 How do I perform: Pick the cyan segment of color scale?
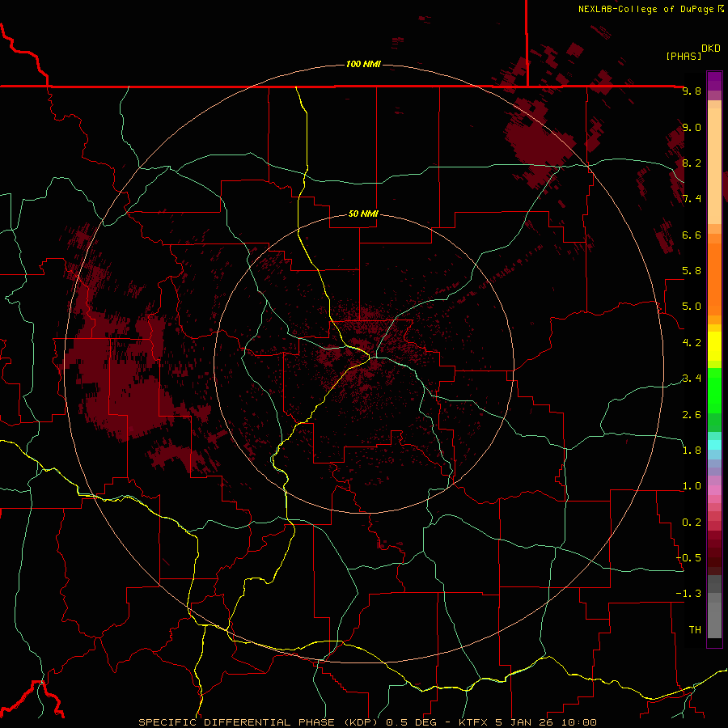click(714, 445)
